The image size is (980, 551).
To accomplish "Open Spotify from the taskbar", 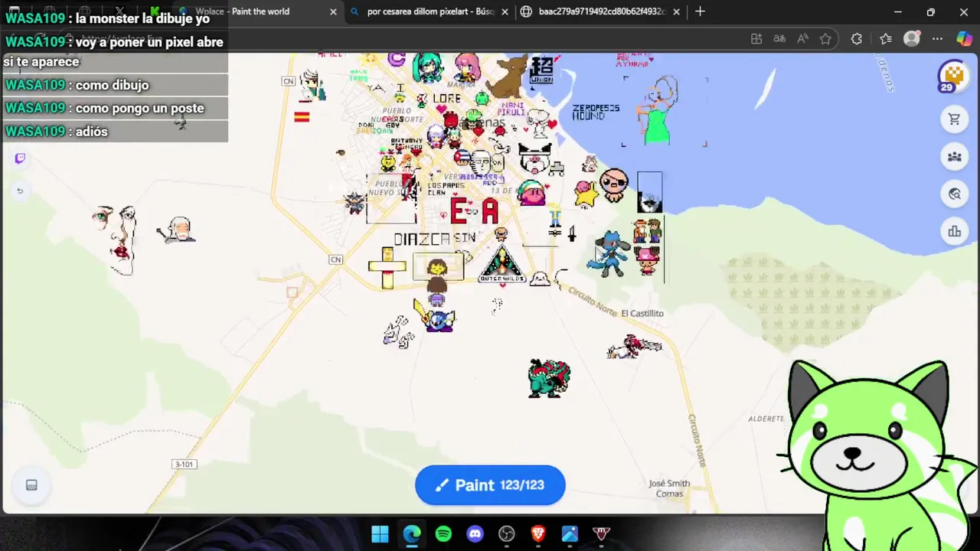I will 443,534.
